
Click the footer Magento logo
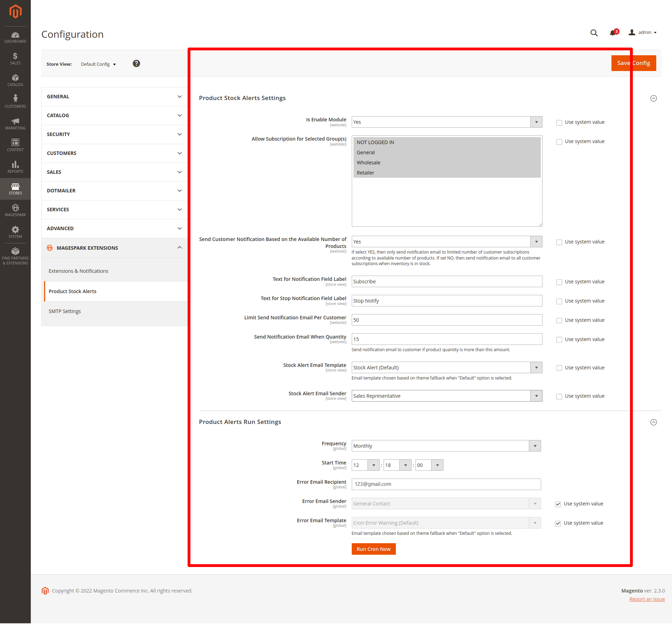45,591
